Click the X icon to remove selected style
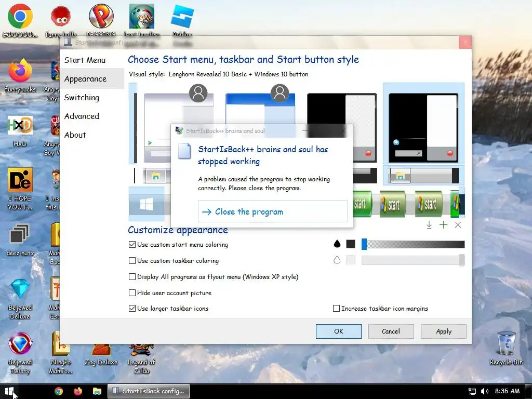The width and height of the screenshot is (532, 399). (x=458, y=224)
